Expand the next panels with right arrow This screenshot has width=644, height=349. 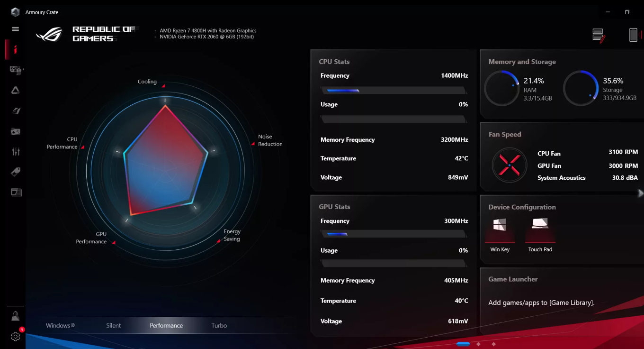click(x=640, y=193)
